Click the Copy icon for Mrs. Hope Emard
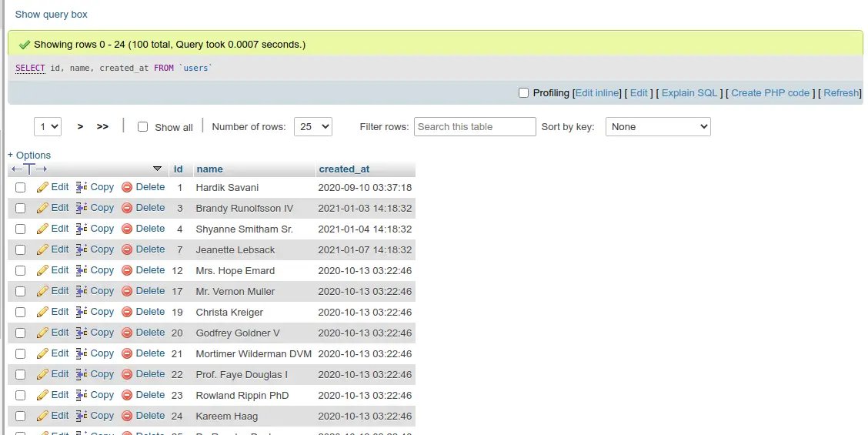This screenshot has height=435, width=868. click(x=82, y=270)
